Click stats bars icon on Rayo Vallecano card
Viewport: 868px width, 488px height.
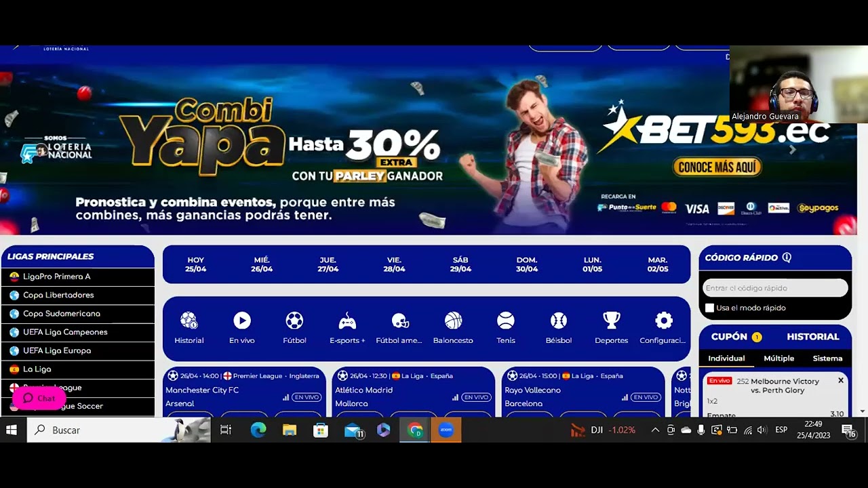(x=625, y=397)
